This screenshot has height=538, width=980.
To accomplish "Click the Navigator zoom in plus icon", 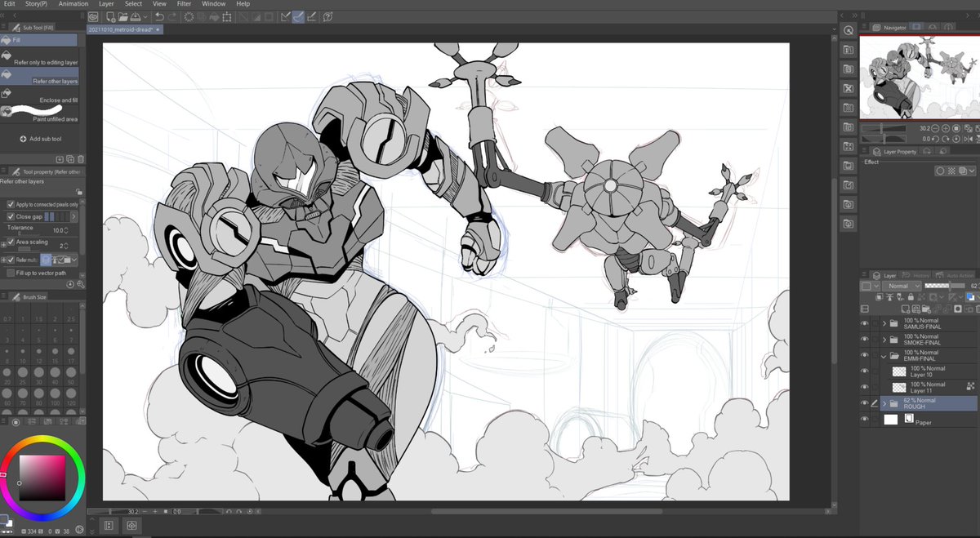I will coord(944,128).
